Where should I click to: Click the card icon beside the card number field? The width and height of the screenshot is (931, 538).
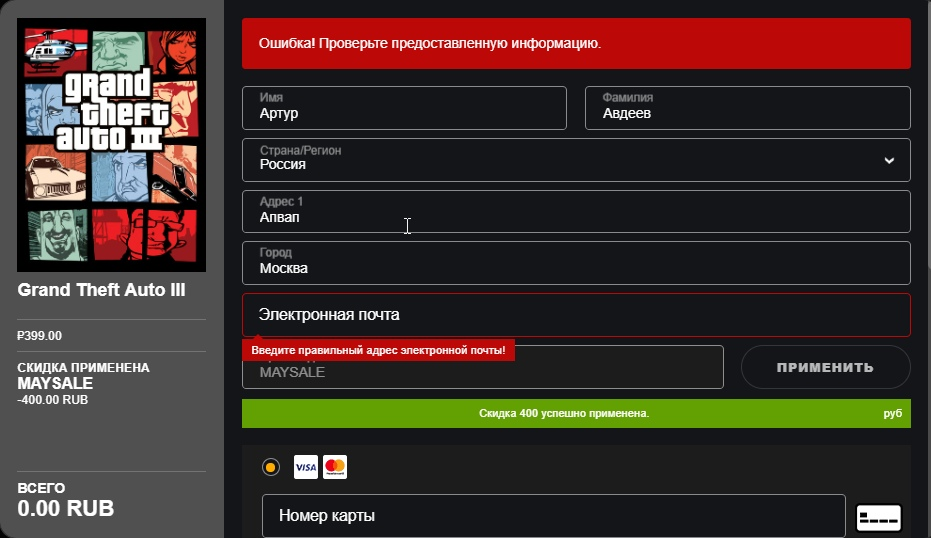pos(879,518)
